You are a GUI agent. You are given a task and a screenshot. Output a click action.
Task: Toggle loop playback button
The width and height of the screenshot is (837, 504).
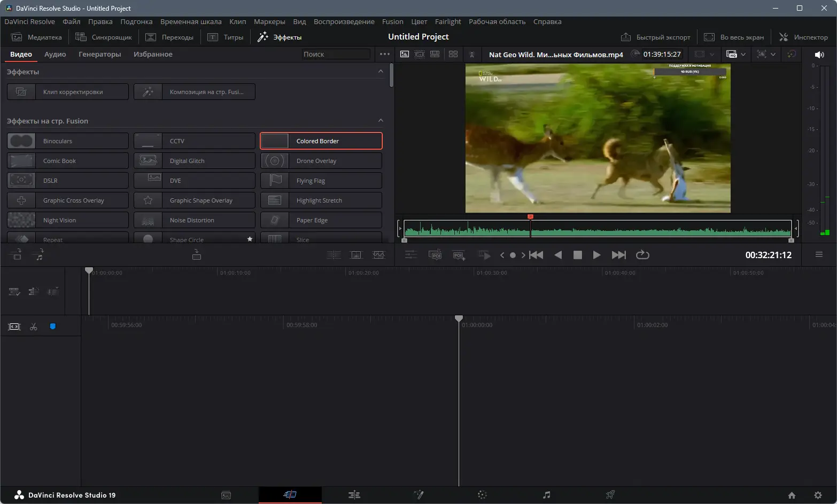(x=642, y=255)
